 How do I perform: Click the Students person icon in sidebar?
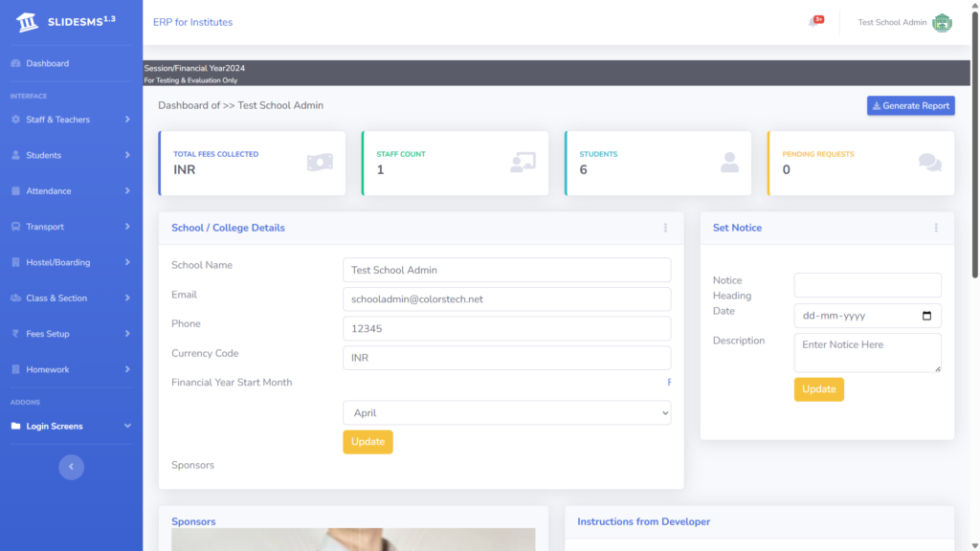(15, 155)
